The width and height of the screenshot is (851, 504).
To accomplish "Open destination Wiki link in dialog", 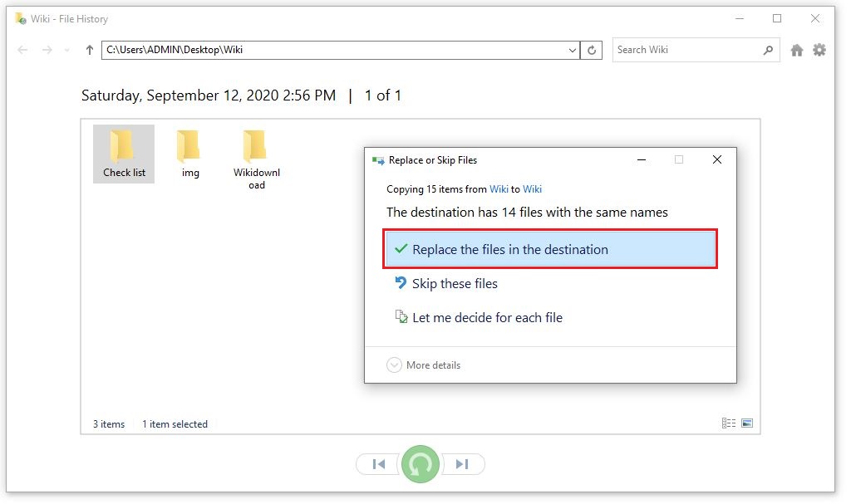I will 532,188.
